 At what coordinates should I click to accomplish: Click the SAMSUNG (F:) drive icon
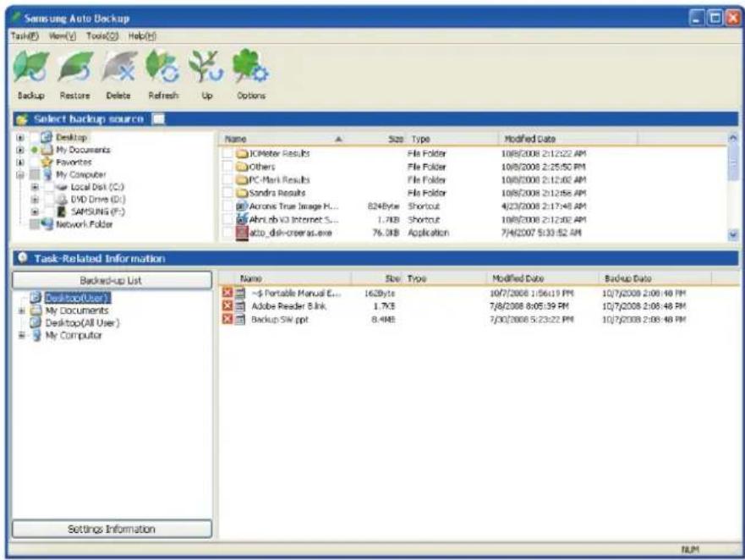(x=61, y=211)
